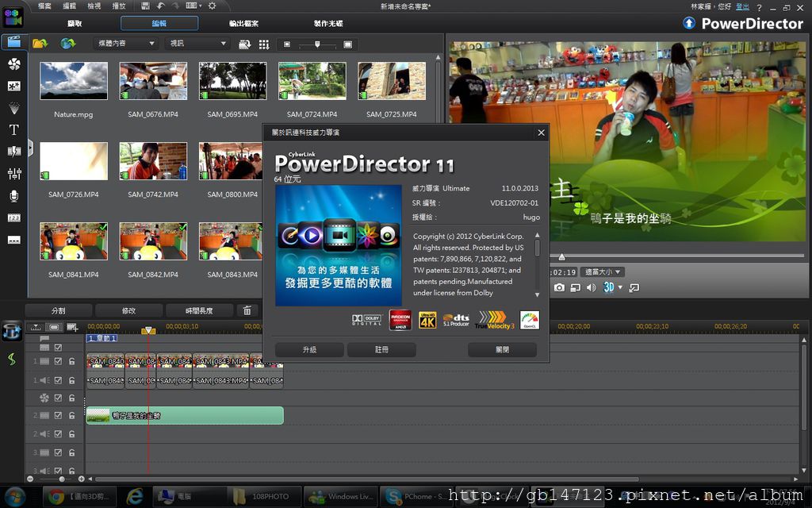Toggle lock on effect track
This screenshot has width=812, height=508.
(x=72, y=398)
